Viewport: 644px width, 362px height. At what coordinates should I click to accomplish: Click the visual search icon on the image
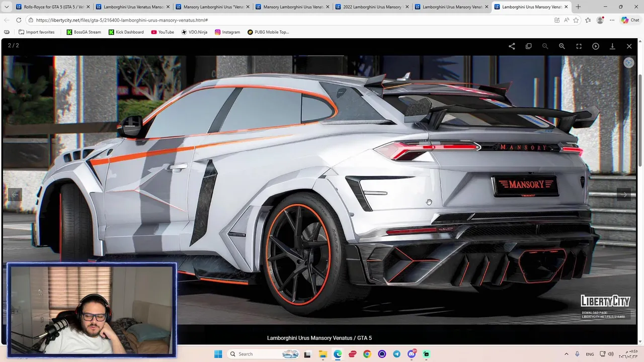pyautogui.click(x=628, y=63)
